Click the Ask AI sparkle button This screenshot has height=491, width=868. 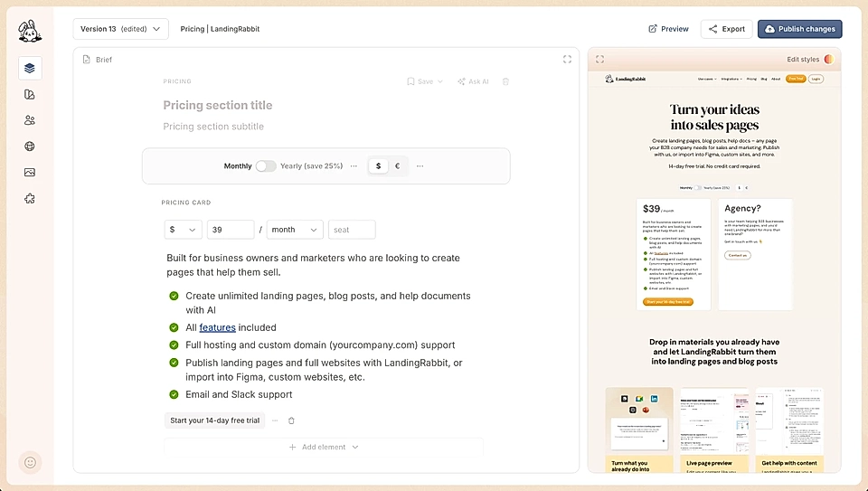473,81
